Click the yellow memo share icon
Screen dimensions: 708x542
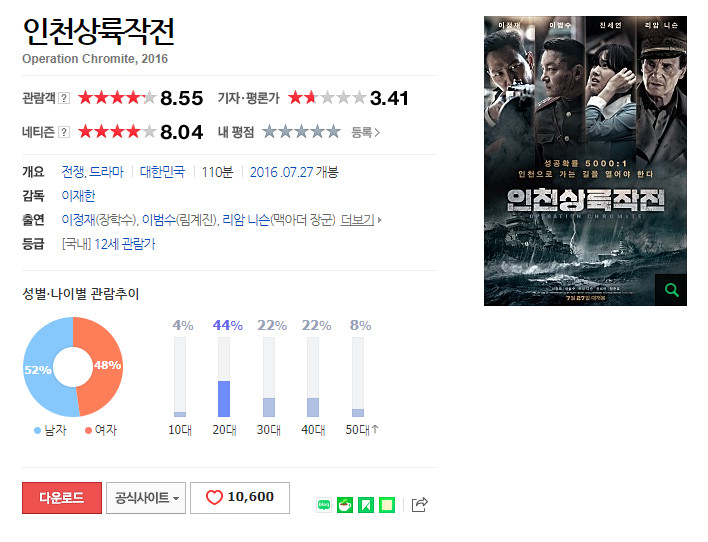coord(387,505)
